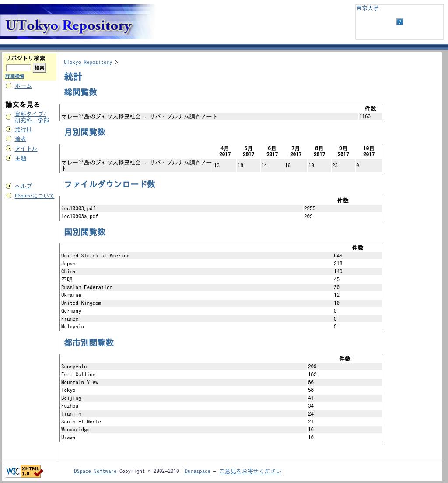The height and width of the screenshot is (483, 448).
Task: Select the United States of America row
Action: point(221,256)
